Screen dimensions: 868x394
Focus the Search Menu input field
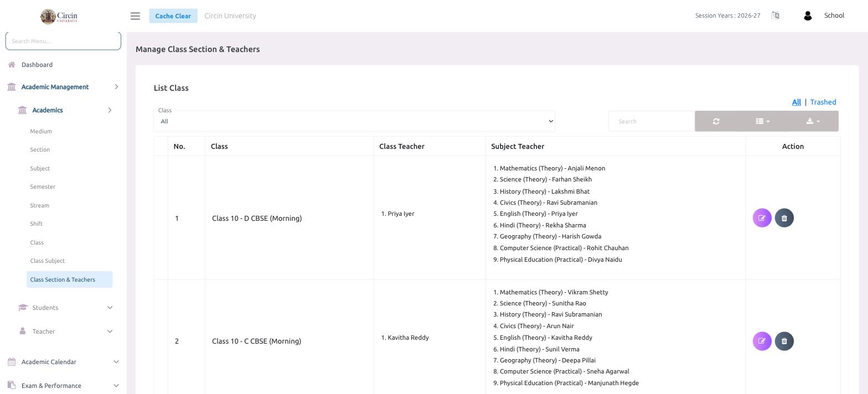63,41
